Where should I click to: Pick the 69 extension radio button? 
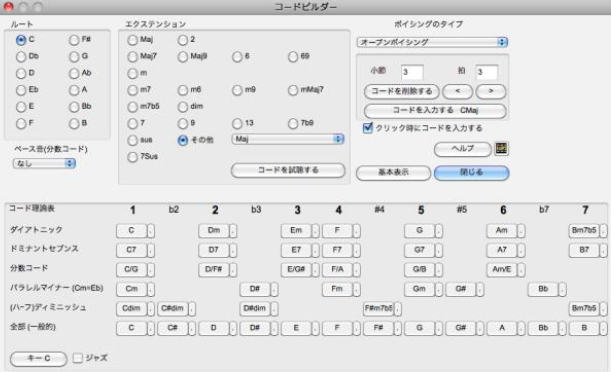[x=293, y=56]
